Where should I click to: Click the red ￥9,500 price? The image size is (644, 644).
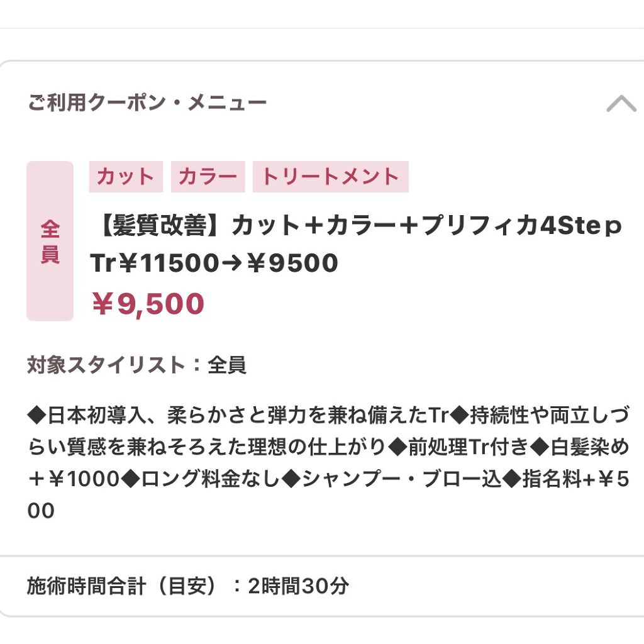pyautogui.click(x=148, y=304)
